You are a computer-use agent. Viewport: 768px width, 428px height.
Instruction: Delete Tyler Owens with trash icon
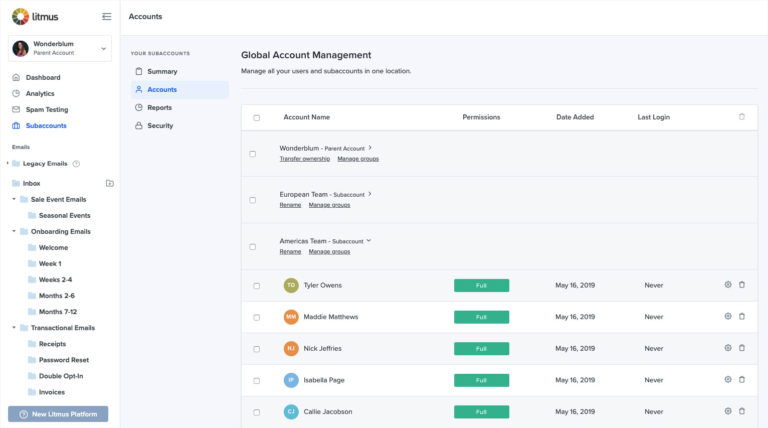click(742, 285)
